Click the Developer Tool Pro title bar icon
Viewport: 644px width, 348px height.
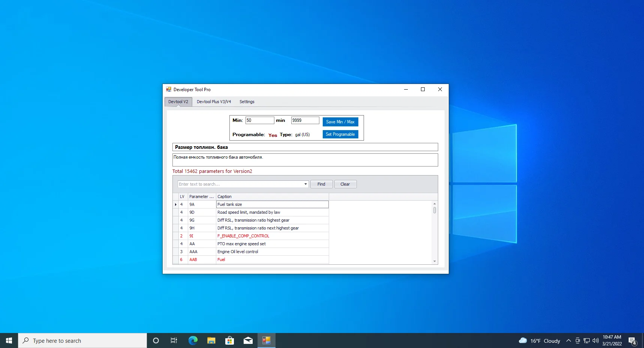pos(169,89)
